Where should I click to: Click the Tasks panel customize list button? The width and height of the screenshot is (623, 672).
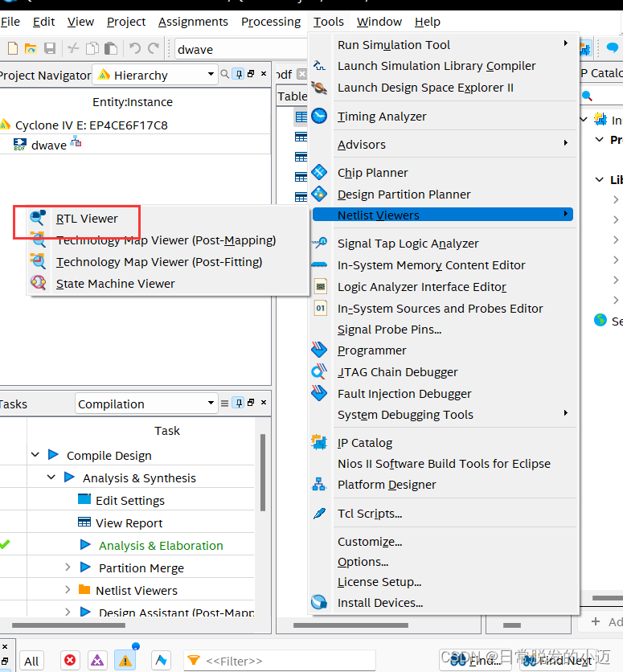tap(224, 404)
